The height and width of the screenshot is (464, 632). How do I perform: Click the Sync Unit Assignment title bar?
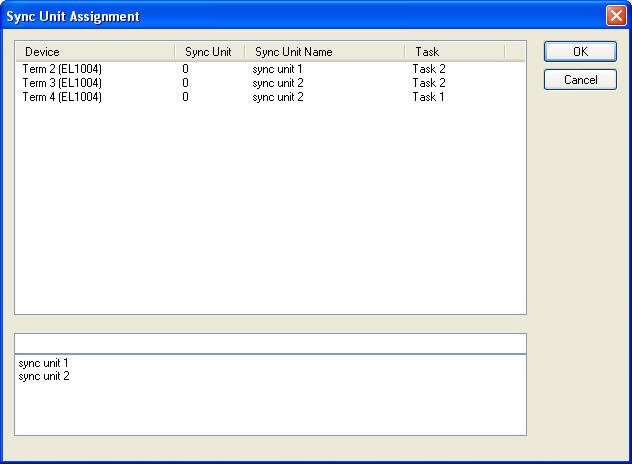(x=300, y=16)
